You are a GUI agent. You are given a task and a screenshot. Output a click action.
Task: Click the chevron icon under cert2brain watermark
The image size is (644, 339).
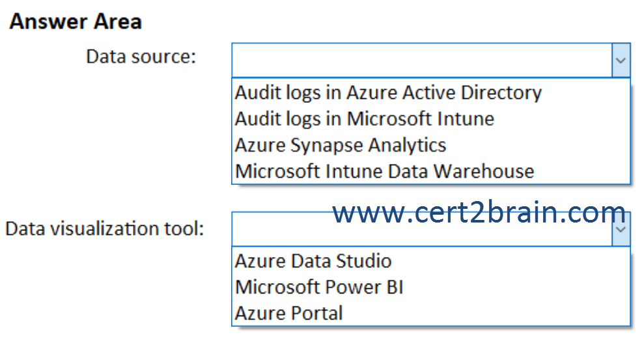click(621, 230)
